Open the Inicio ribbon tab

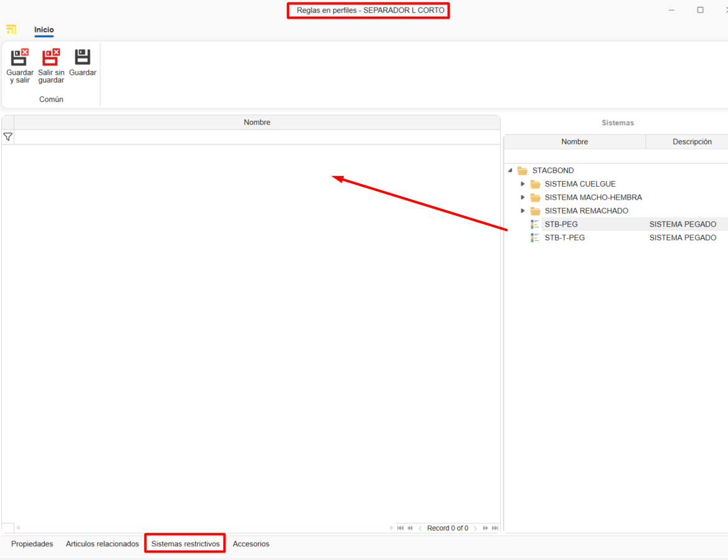point(44,30)
